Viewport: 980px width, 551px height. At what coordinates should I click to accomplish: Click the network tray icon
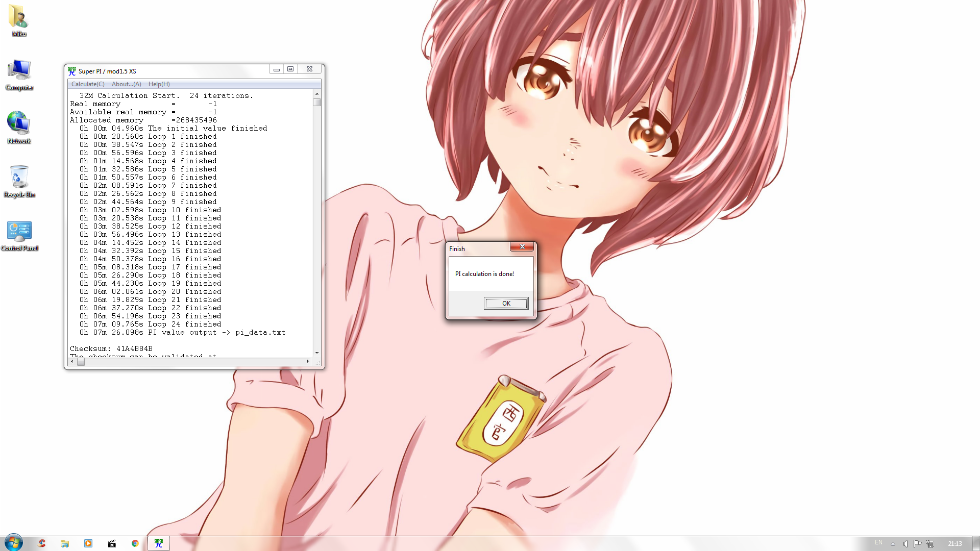click(930, 544)
